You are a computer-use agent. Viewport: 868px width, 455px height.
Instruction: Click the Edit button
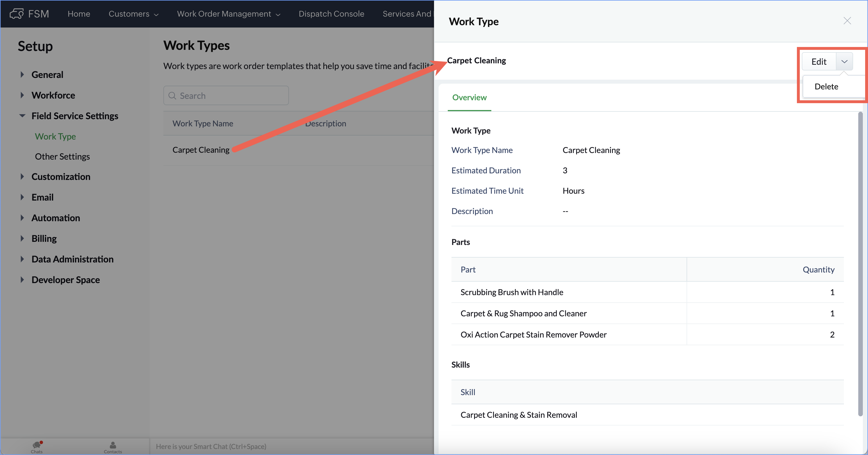[x=818, y=62]
